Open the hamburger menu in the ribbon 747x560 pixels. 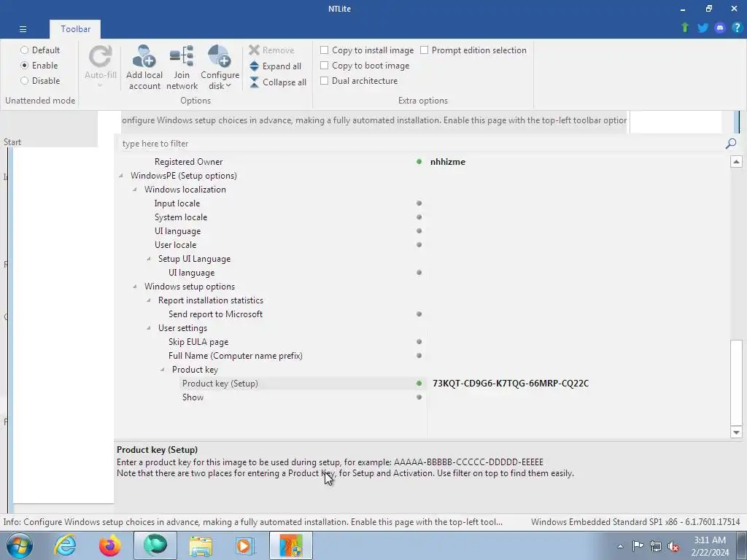[x=23, y=29]
